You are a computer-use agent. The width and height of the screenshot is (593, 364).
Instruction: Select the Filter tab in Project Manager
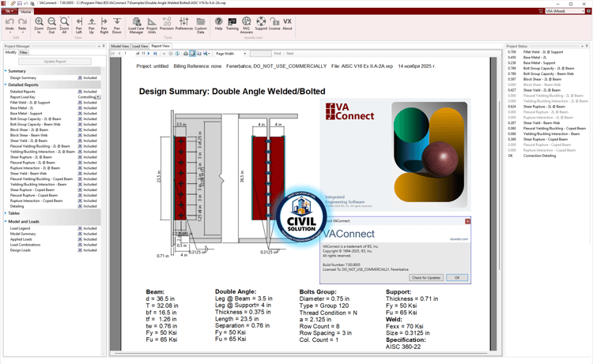[24, 52]
